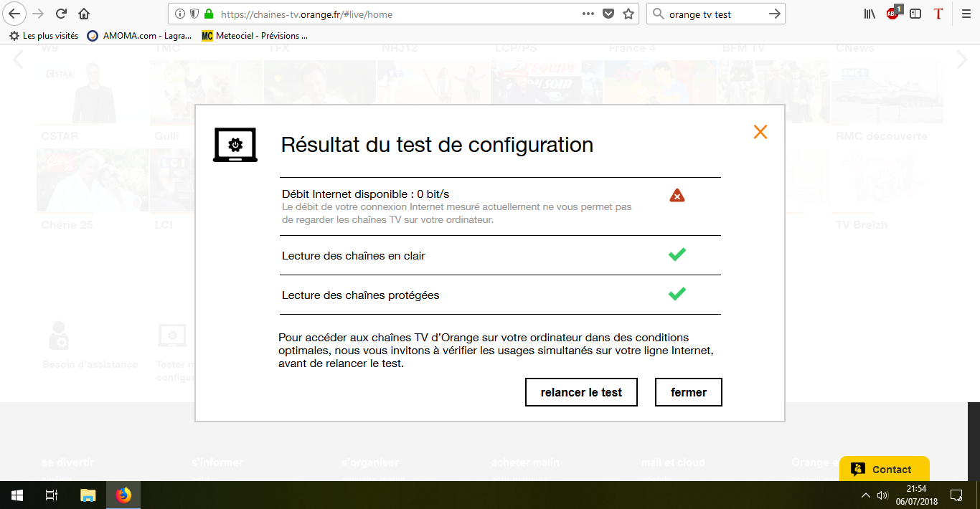Click the green security padlock in address bar

tap(208, 13)
